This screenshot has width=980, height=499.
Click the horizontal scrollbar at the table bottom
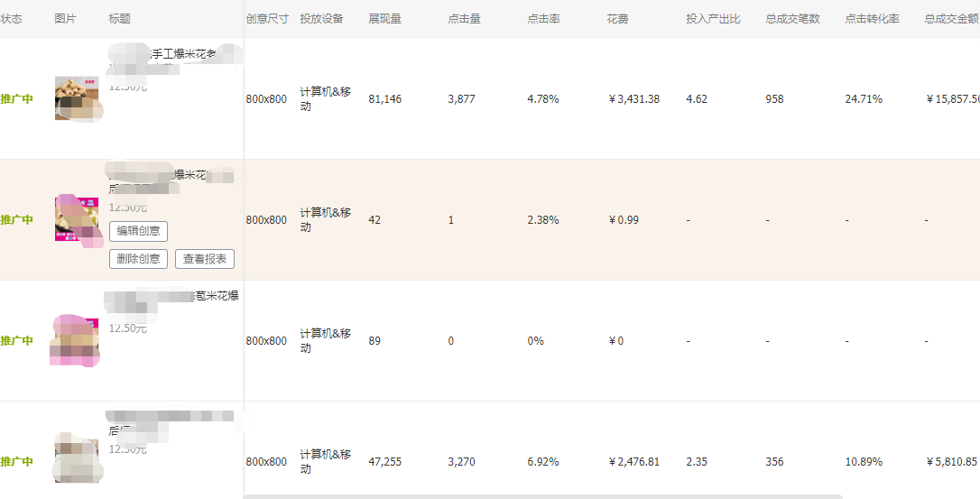pos(541,495)
